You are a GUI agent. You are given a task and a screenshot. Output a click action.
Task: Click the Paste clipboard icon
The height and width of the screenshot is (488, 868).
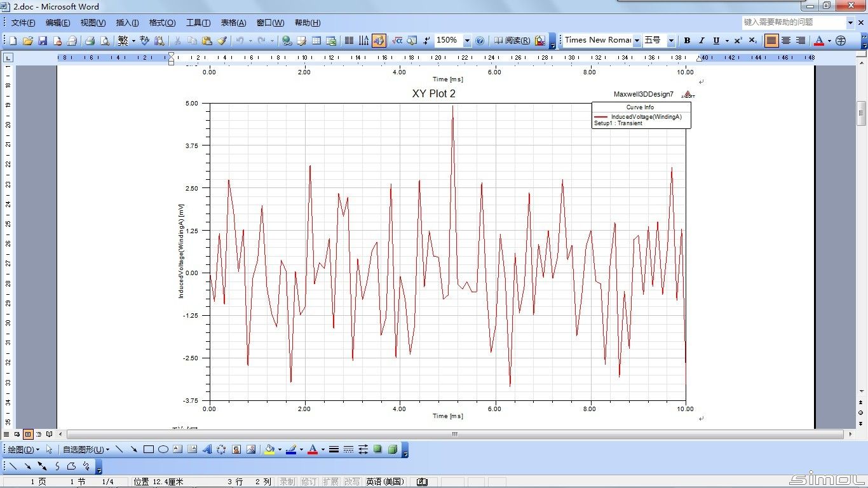tap(207, 41)
